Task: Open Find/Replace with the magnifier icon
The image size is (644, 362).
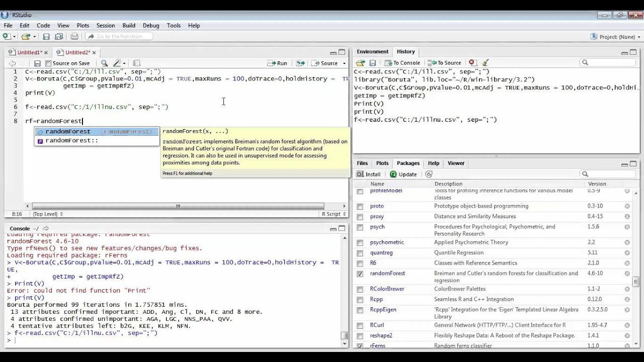Action: (x=104, y=63)
